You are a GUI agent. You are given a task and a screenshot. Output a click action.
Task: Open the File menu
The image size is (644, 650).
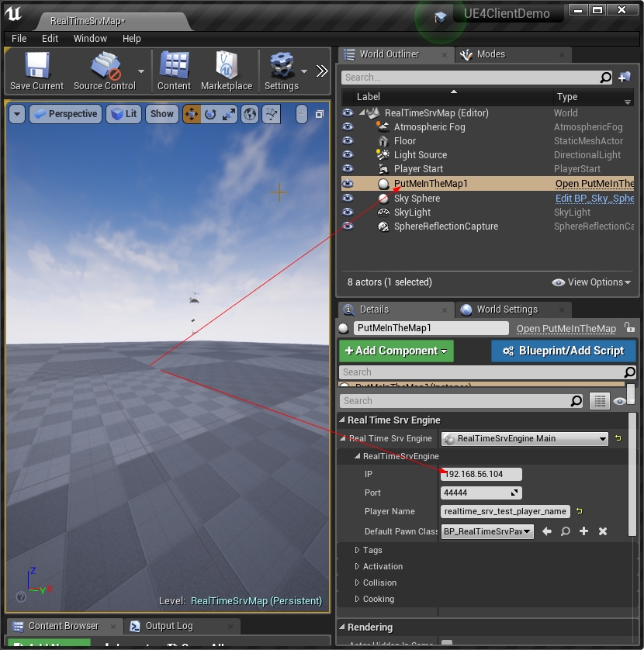pos(19,39)
